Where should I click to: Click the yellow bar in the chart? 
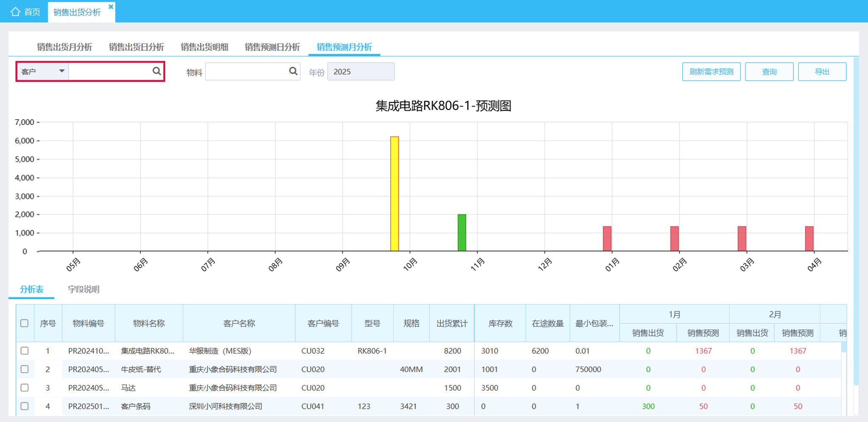point(395,194)
